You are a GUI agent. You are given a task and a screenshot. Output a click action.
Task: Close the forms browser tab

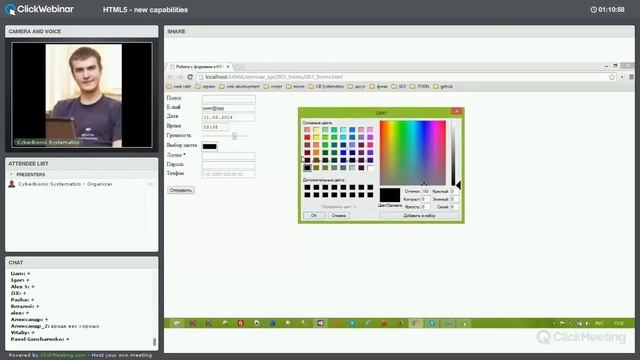(x=228, y=67)
